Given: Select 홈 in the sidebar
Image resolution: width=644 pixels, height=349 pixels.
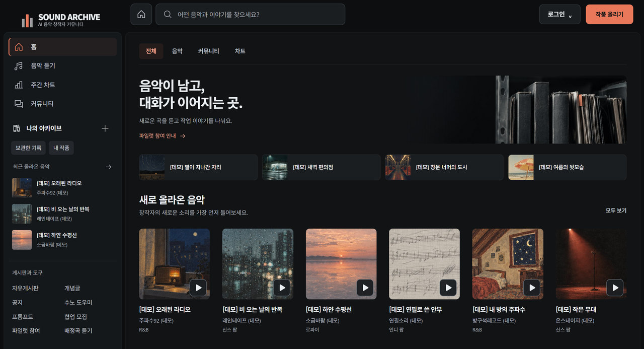Looking at the screenshot, I should point(62,47).
